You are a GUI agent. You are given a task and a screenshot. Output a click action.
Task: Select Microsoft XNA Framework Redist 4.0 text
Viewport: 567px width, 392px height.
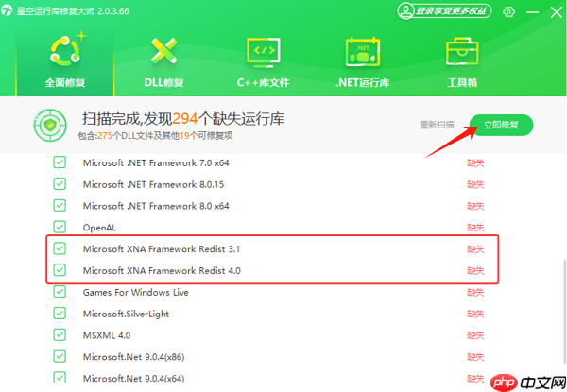tap(162, 270)
